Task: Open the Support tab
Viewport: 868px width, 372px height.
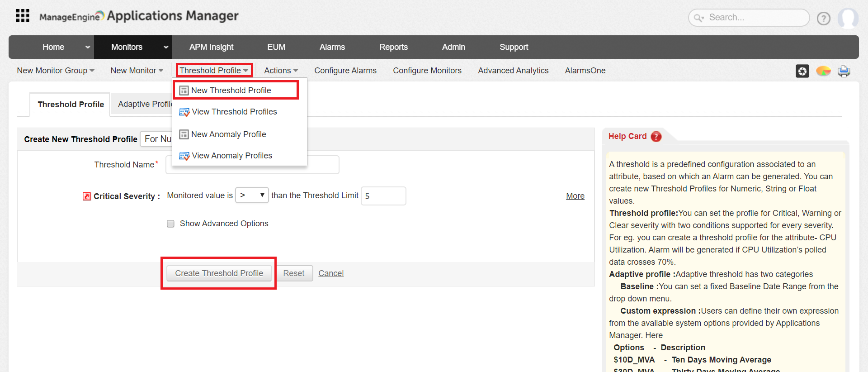Action: click(x=514, y=47)
